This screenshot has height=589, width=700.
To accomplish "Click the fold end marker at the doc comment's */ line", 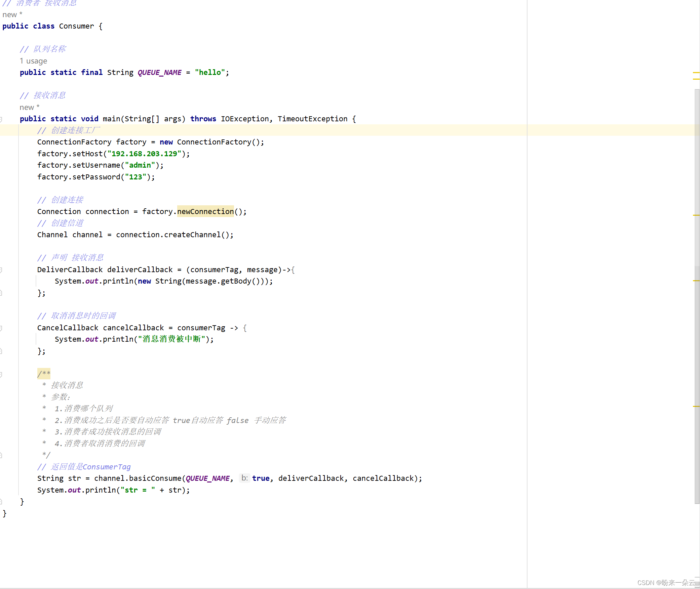I will point(1,455).
